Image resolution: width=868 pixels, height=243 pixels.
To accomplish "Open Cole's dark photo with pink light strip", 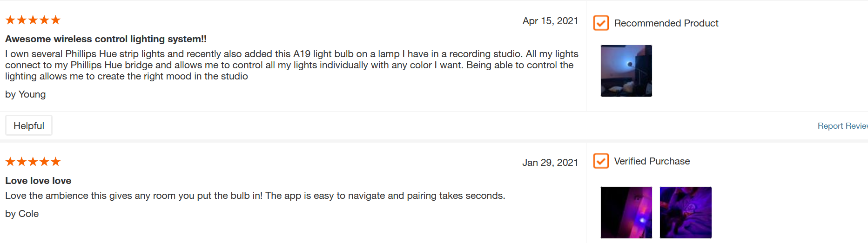I will click(626, 212).
